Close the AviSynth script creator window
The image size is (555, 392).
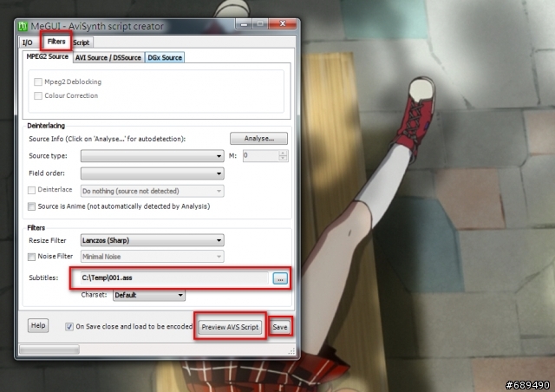[283, 23]
